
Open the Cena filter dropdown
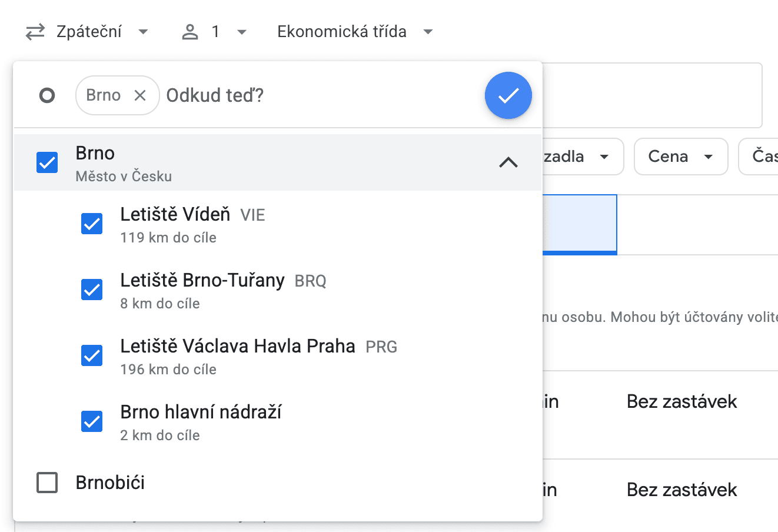680,157
